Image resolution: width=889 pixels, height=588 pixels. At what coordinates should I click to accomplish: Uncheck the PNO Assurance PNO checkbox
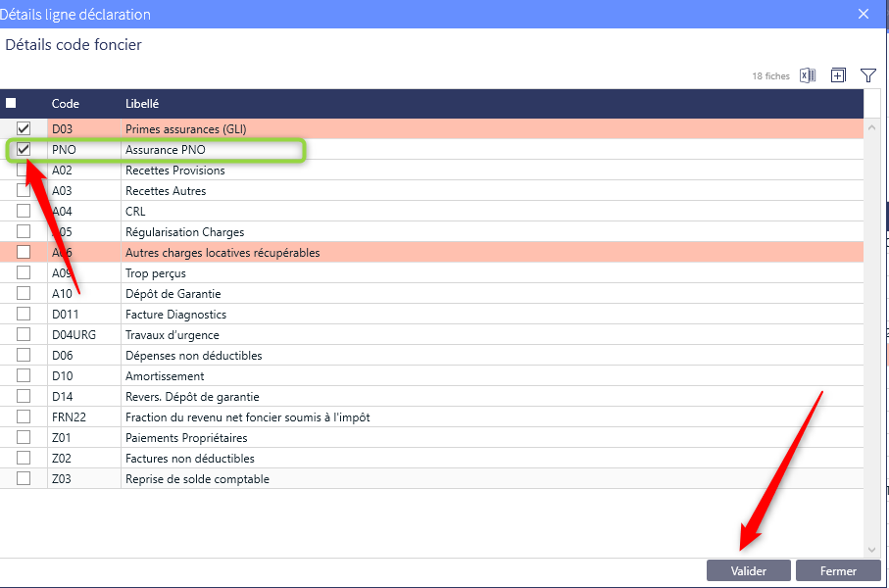pos(24,149)
